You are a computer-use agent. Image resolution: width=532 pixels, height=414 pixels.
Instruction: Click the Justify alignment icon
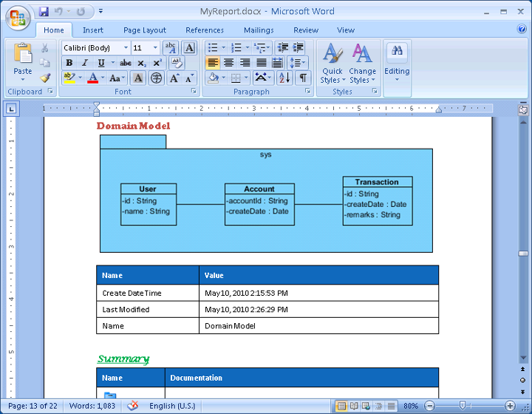point(262,63)
